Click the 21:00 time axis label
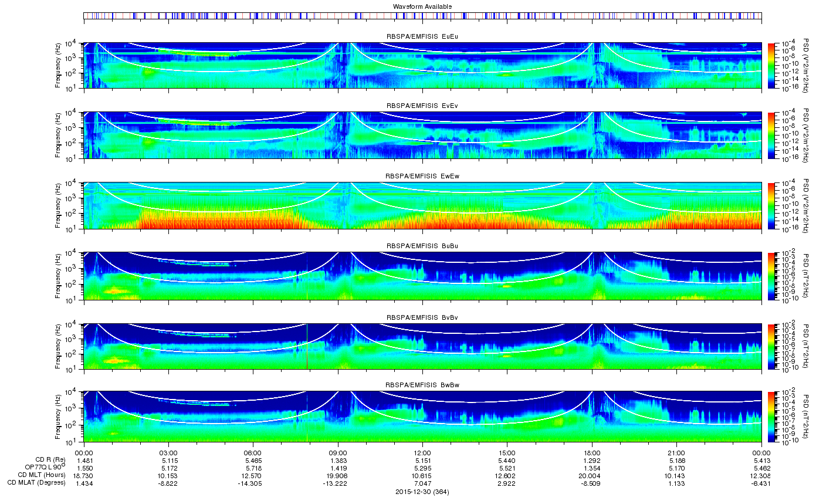This screenshot has width=826, height=504. pos(676,454)
